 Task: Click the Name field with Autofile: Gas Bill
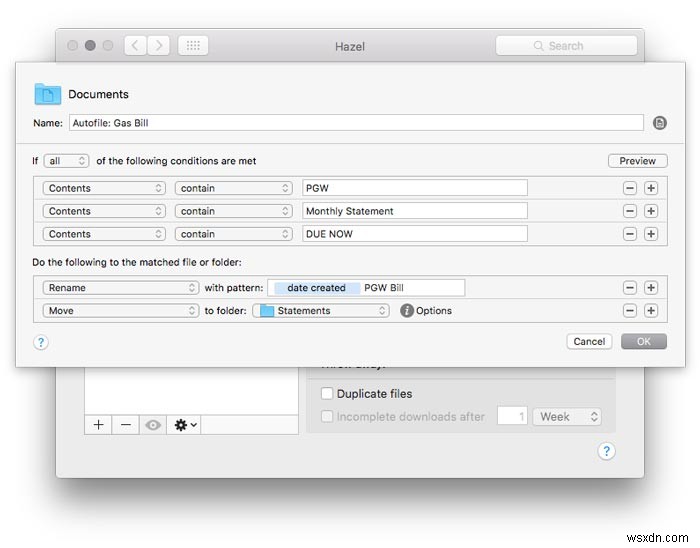(x=356, y=123)
